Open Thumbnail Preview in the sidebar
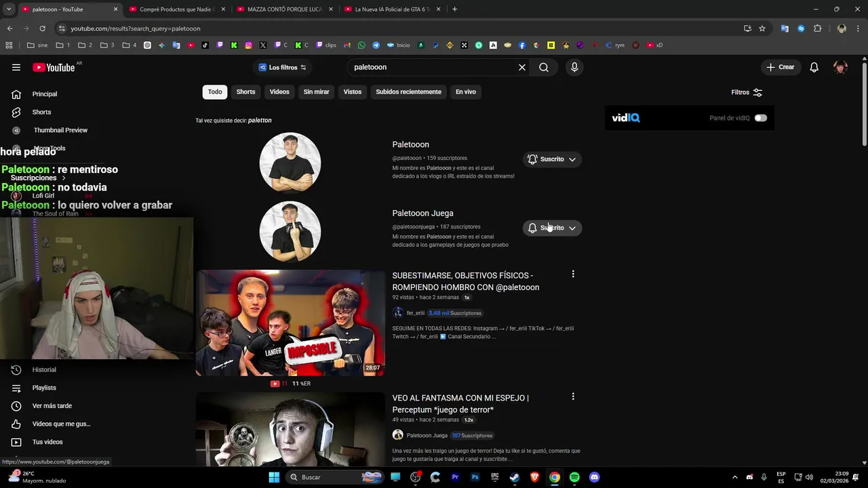The image size is (868, 488). [x=60, y=130]
